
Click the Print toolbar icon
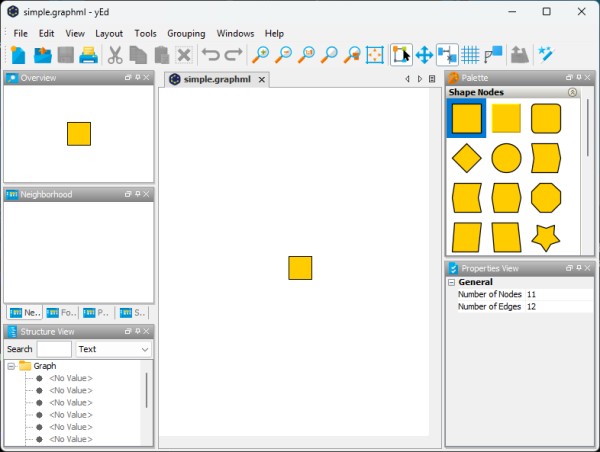(x=89, y=55)
